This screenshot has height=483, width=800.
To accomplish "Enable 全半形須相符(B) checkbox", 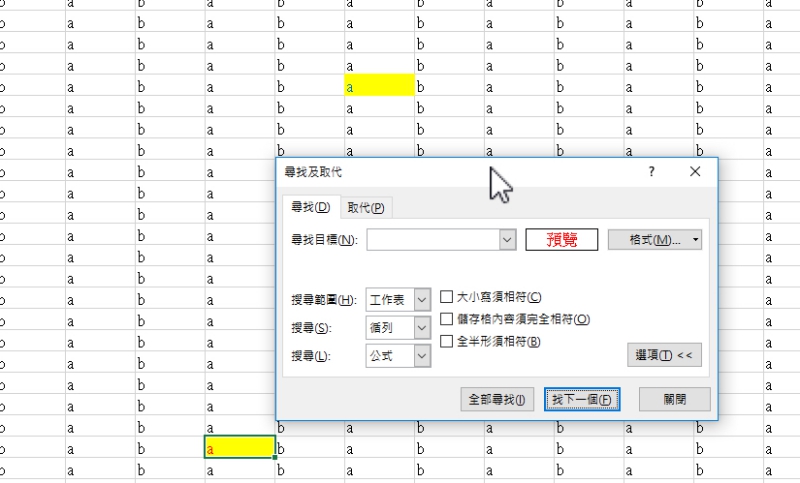I will tap(446, 341).
